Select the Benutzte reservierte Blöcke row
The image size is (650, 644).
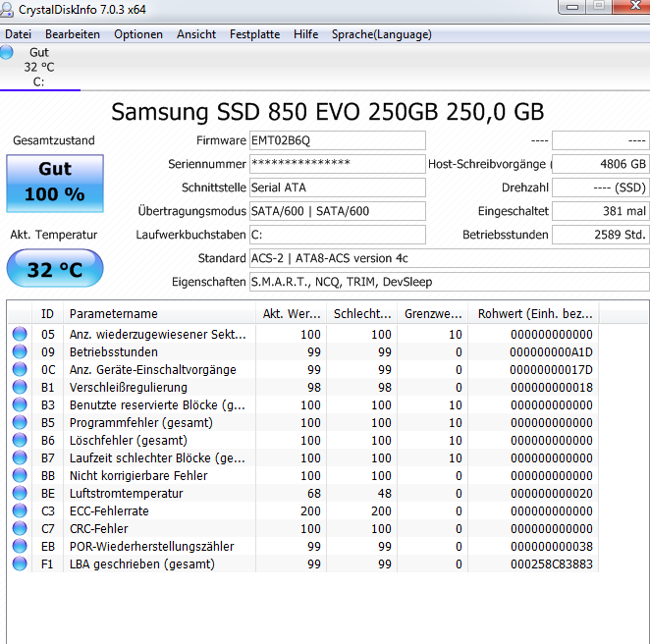[x=303, y=404]
